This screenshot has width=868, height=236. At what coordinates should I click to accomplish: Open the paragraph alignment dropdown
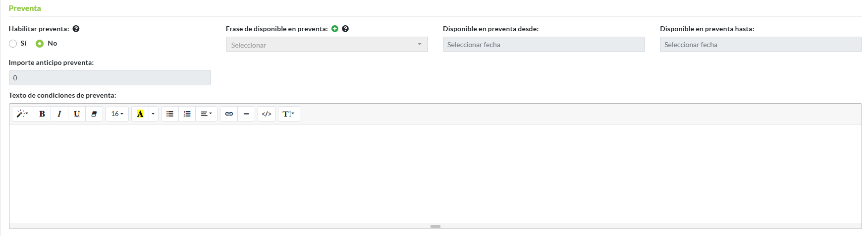click(207, 114)
